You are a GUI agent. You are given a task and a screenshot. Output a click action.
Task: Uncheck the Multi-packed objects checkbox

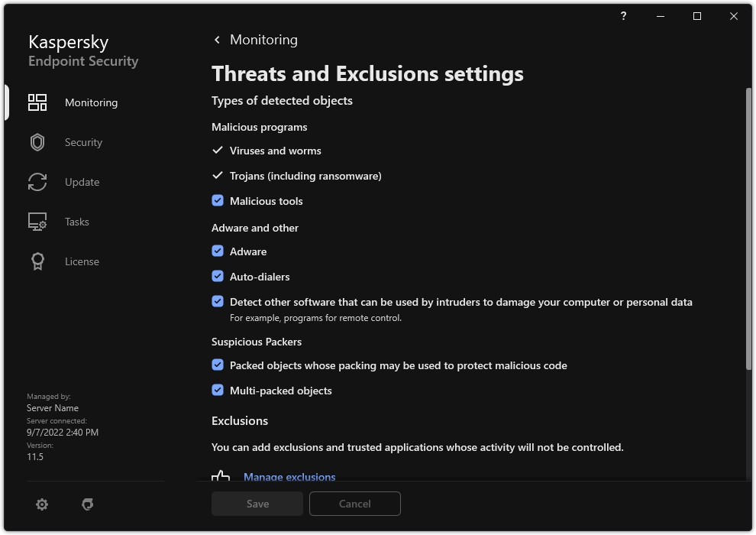(218, 391)
